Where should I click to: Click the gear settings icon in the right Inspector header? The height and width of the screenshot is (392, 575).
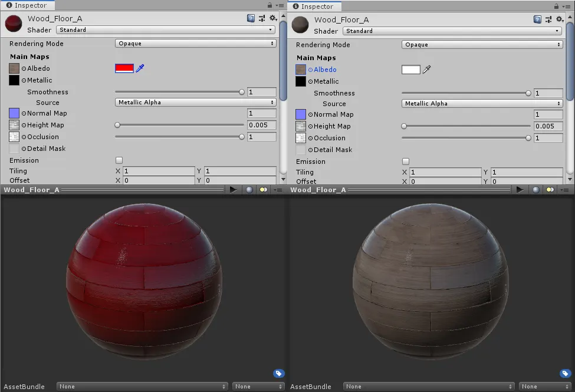pos(559,19)
